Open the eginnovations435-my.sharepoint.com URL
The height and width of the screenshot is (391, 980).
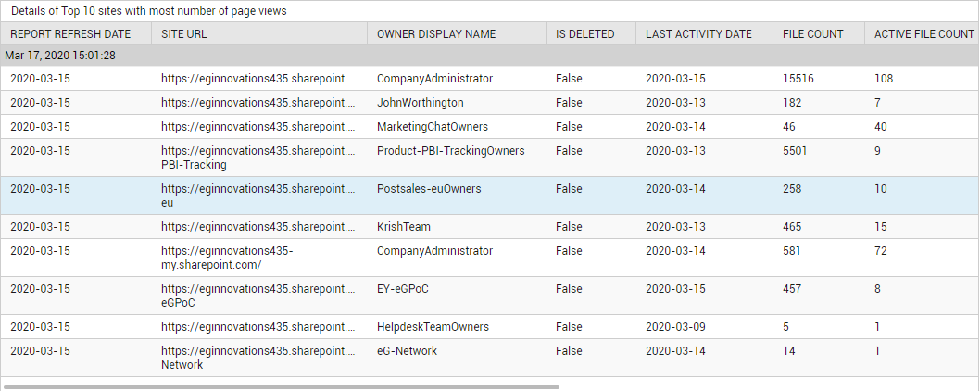tap(227, 258)
